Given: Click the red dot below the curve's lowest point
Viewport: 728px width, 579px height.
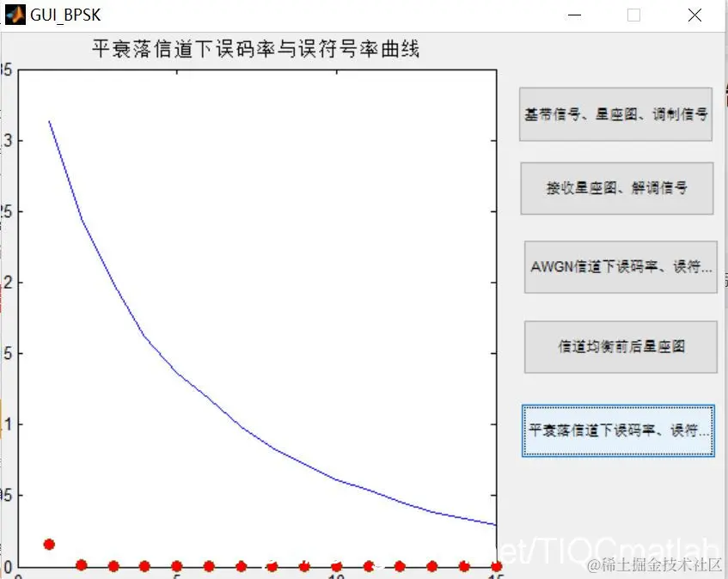Looking at the screenshot, I should point(496,566).
